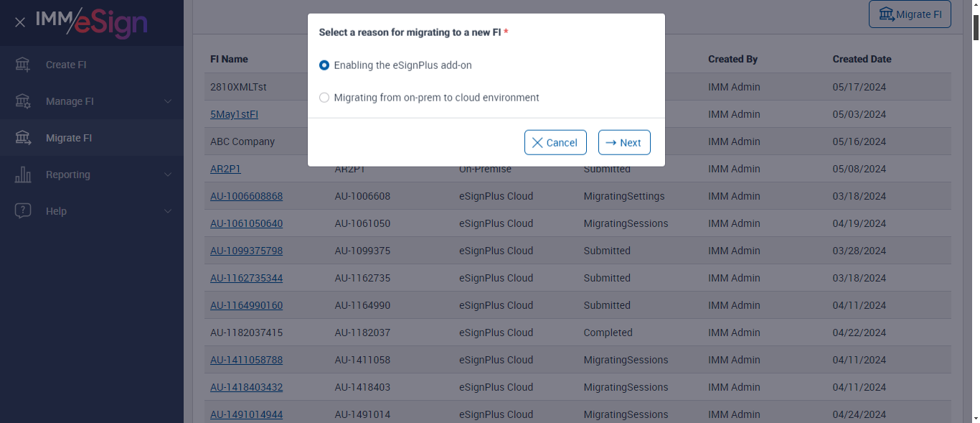980x423 pixels.
Task: Click the Manage FI sidebar icon
Action: pos(23,101)
